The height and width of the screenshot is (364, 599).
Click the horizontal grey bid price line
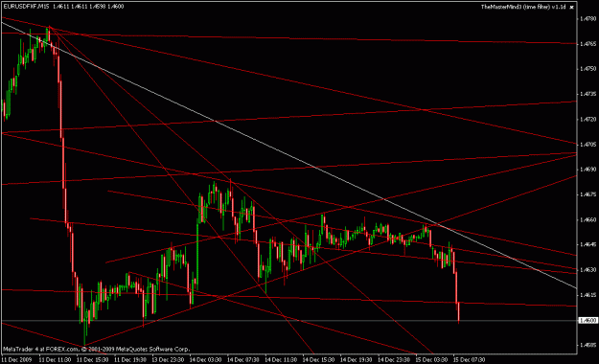288,321
